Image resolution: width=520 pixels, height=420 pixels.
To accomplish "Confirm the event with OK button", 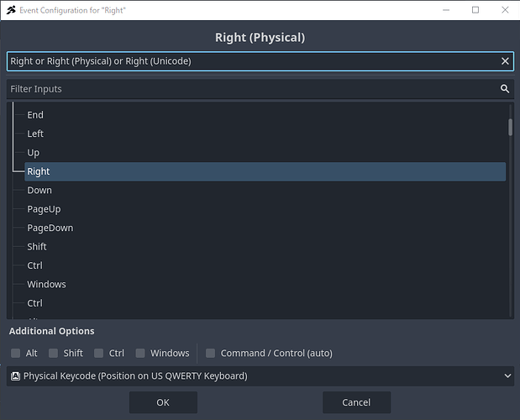I will click(x=163, y=402).
